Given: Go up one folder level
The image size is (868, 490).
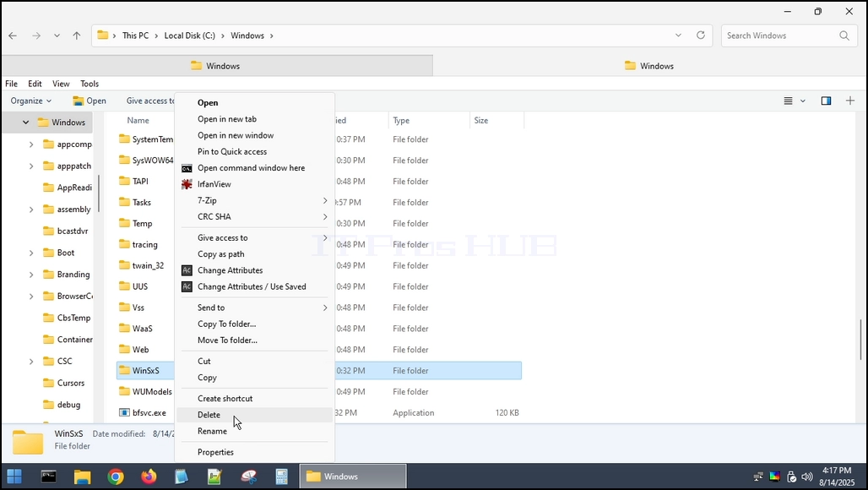Looking at the screenshot, I should click(76, 35).
